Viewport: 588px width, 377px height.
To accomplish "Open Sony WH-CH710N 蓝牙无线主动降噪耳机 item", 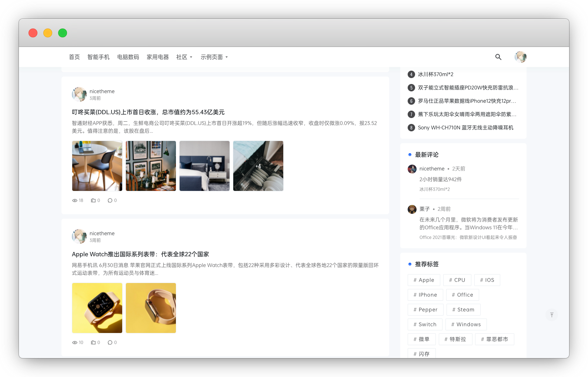I will pyautogui.click(x=465, y=128).
